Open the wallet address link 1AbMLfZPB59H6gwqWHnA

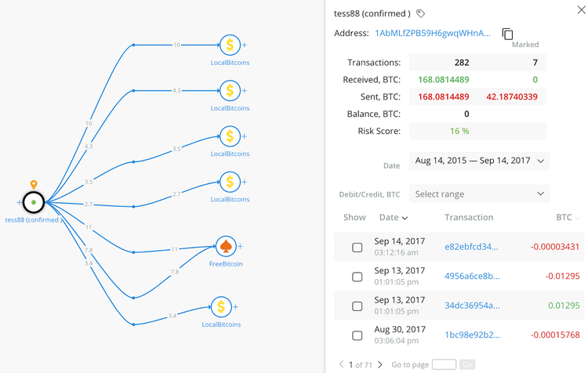[x=433, y=34]
